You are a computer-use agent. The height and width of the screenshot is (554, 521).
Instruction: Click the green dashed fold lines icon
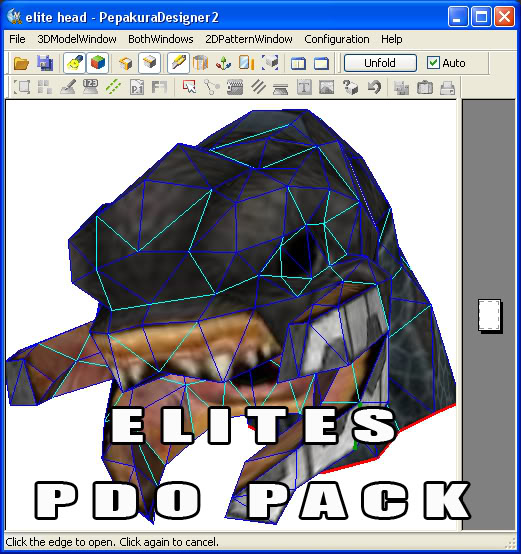click(113, 87)
